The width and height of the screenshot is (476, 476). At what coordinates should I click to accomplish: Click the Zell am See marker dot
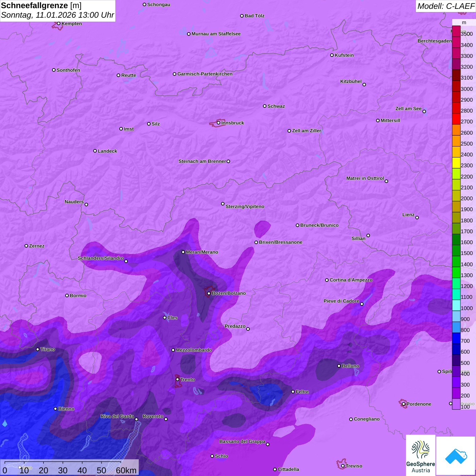coord(424,112)
